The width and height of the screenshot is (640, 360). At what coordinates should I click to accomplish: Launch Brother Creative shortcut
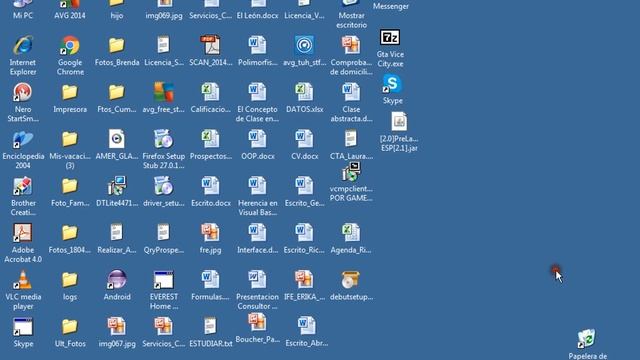[23, 187]
